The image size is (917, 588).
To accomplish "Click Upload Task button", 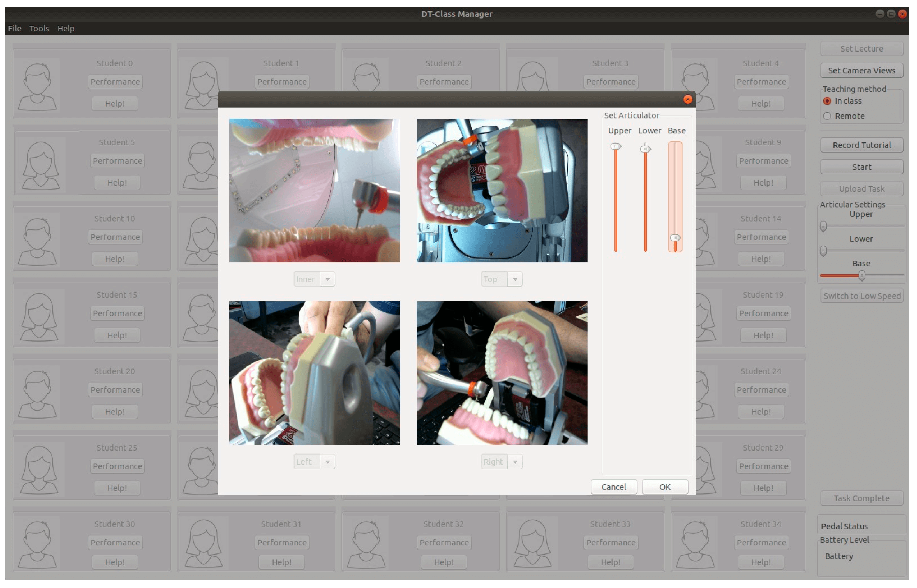I will (x=862, y=189).
